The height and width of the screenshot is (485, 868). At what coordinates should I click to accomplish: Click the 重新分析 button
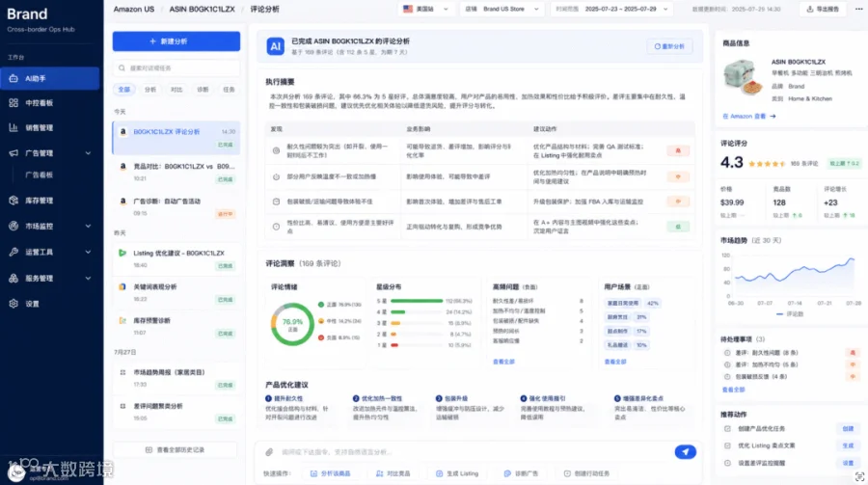pos(670,46)
